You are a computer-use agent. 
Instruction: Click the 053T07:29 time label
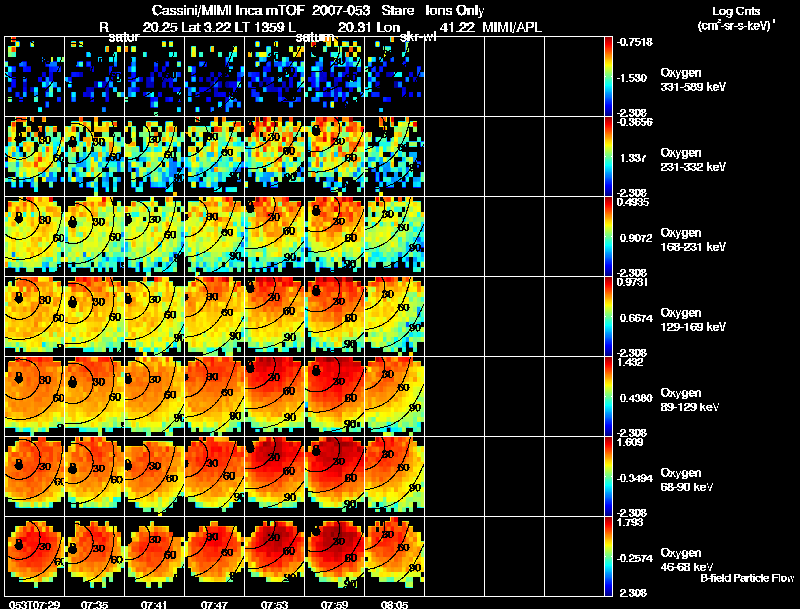(x=34, y=604)
